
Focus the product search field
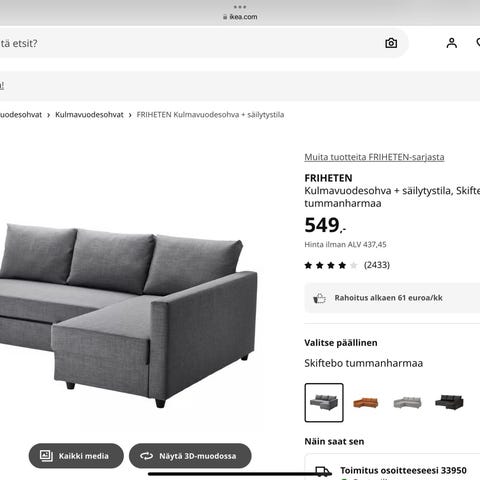(x=188, y=43)
